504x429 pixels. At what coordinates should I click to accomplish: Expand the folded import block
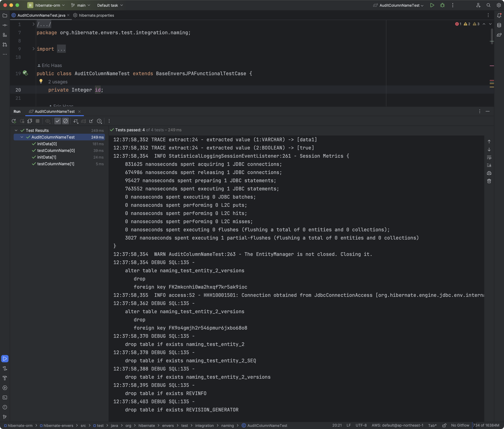tap(34, 49)
